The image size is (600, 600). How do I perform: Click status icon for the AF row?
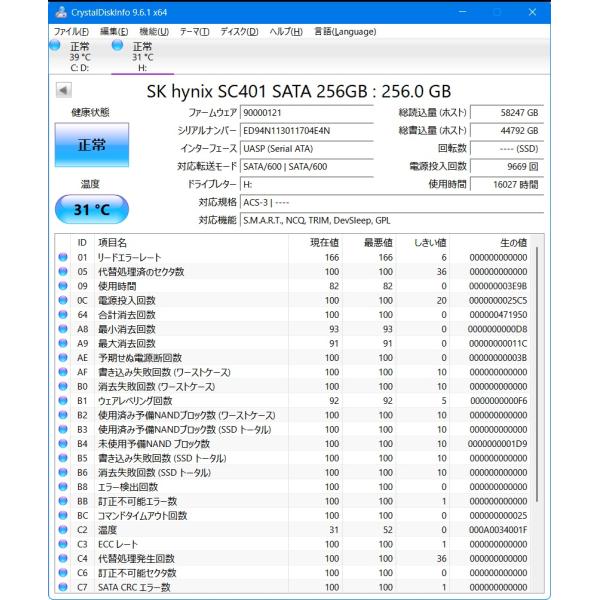click(63, 372)
